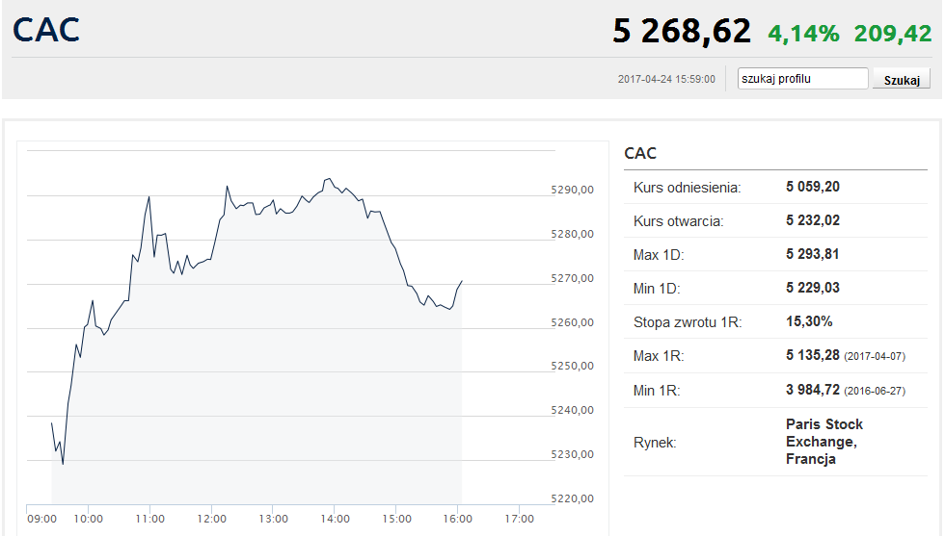Screen dimensions: 945x536
Task: Click the 11:00 time axis label
Action: (x=149, y=519)
